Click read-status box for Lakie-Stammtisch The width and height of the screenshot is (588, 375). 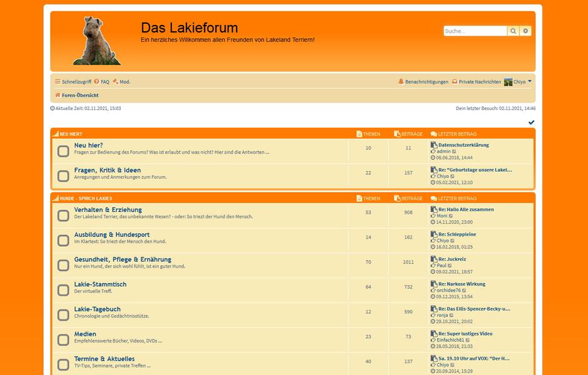click(63, 290)
